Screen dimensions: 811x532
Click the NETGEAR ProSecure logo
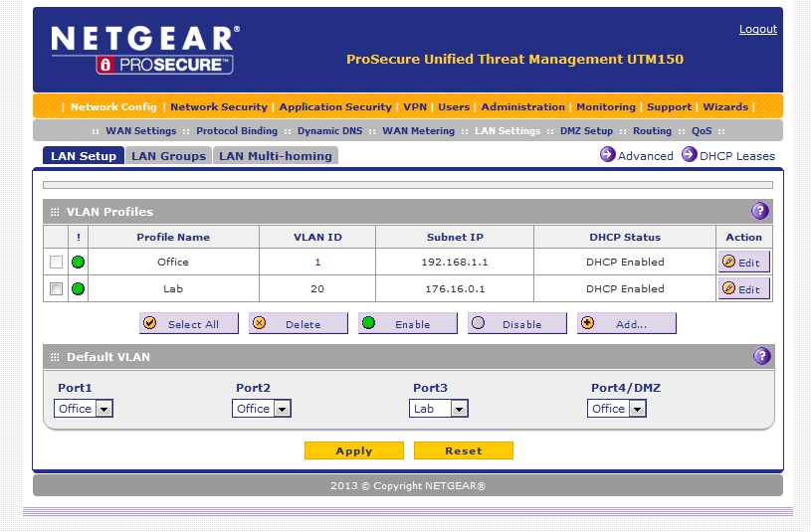pos(145,50)
